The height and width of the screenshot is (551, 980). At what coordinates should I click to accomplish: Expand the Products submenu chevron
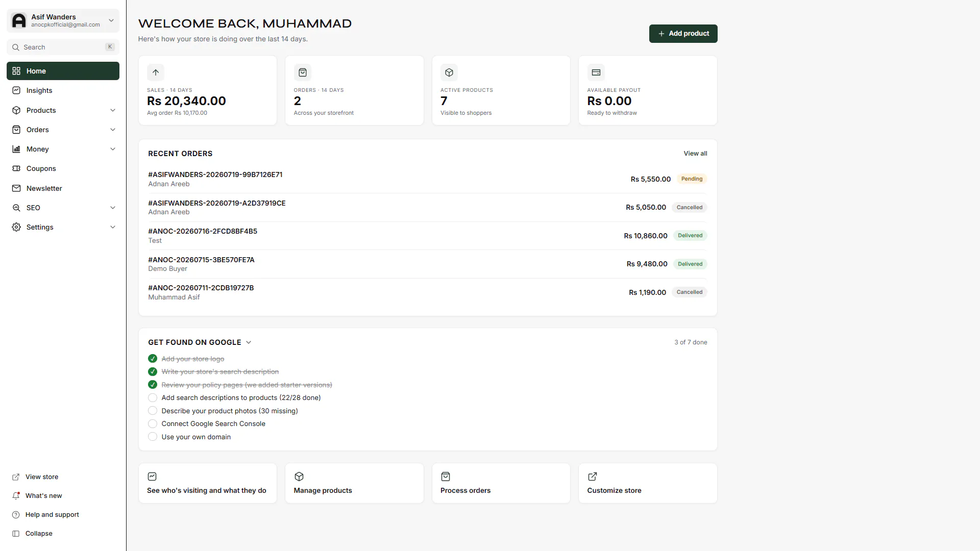113,110
